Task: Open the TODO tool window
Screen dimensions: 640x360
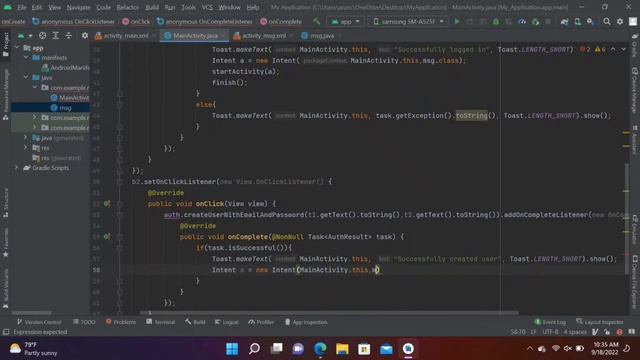Action: (x=84, y=322)
